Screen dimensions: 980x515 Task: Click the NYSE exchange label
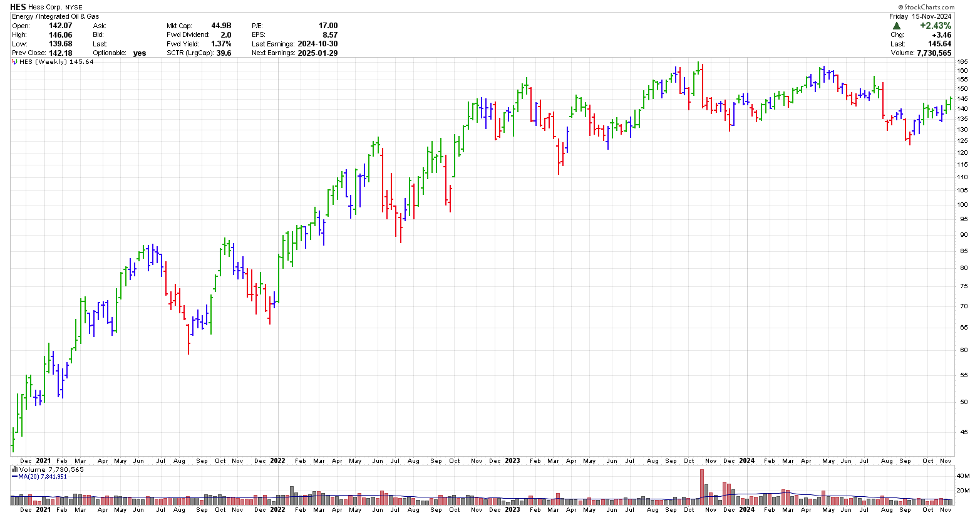pos(74,8)
